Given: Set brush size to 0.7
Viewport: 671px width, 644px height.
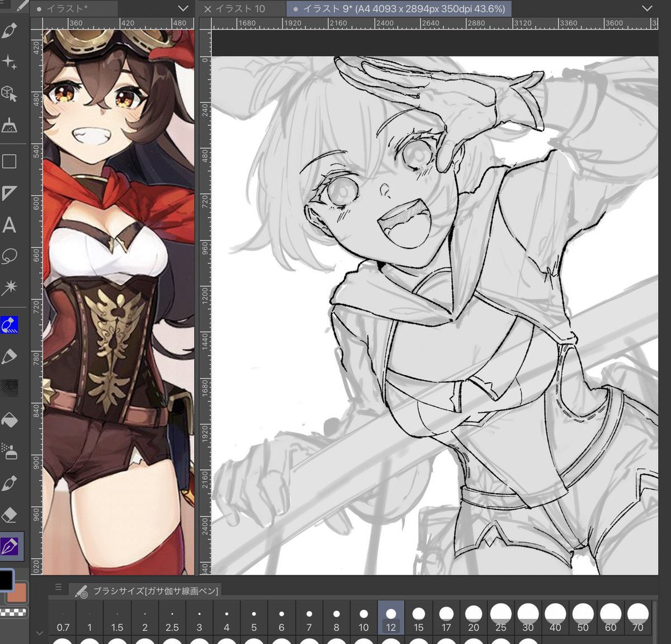Looking at the screenshot, I should [x=63, y=618].
